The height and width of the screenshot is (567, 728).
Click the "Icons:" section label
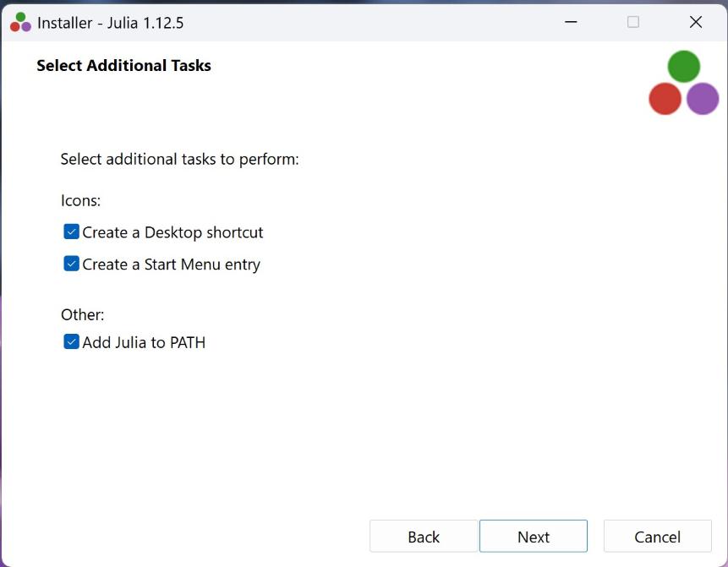[80, 201]
